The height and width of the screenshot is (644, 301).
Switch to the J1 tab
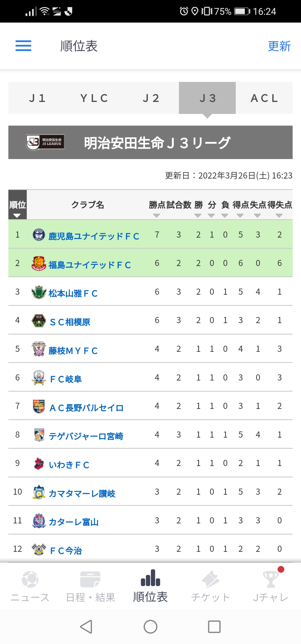[37, 98]
